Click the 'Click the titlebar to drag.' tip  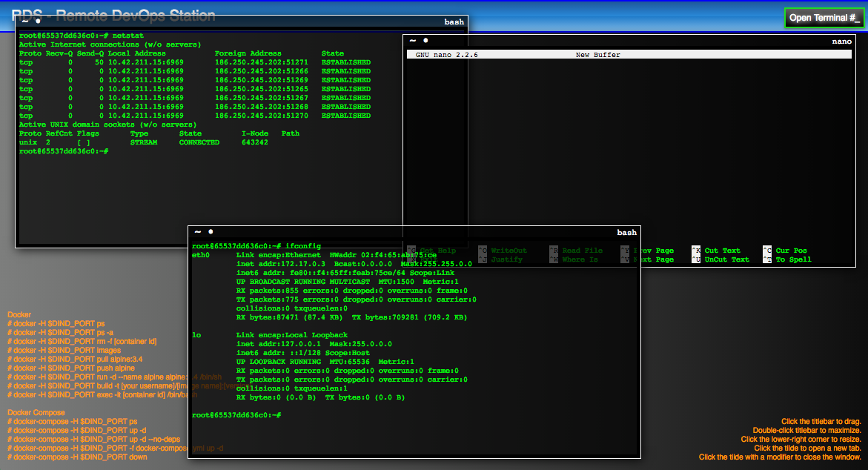821,422
